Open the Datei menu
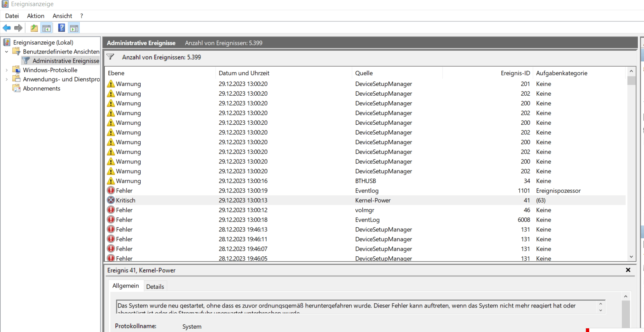This screenshot has width=644, height=332. click(x=12, y=16)
